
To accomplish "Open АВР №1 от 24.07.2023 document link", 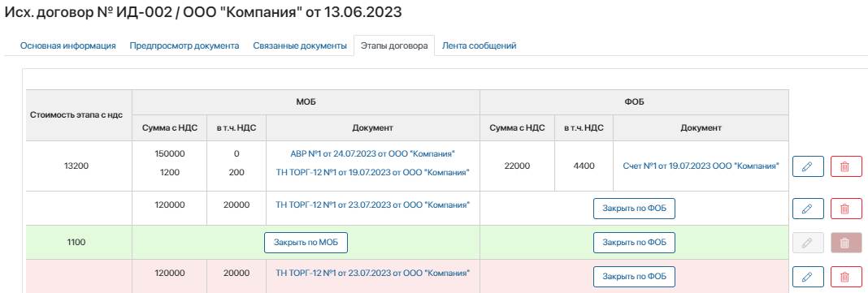I will pos(372,153).
